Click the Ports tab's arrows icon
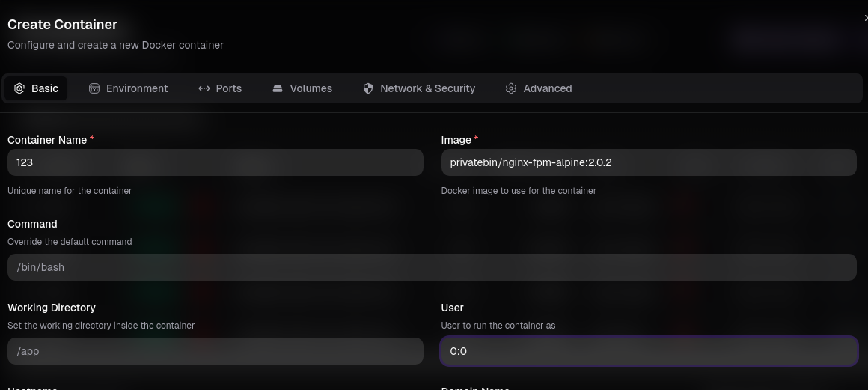This screenshot has width=868, height=390. click(204, 88)
